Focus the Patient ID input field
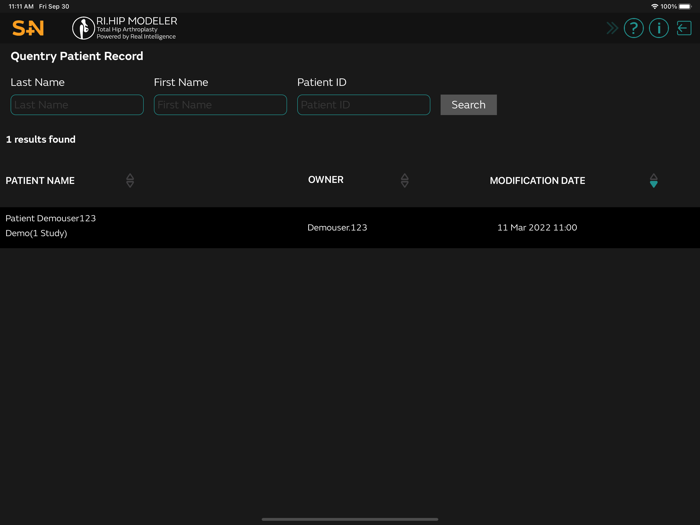 coord(363,104)
